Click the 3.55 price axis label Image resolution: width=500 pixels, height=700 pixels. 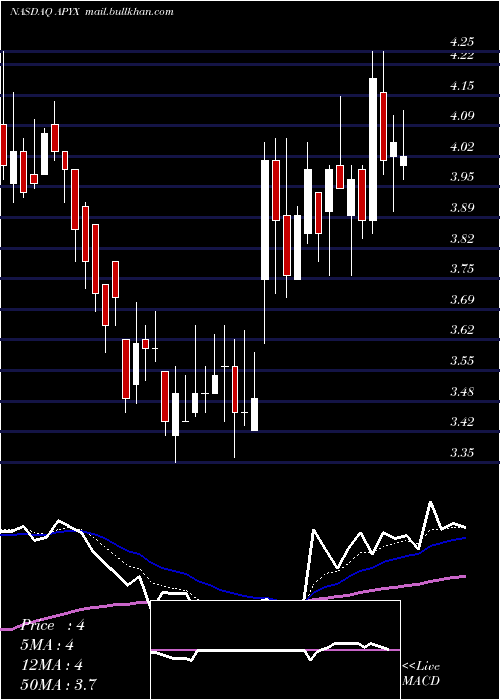point(462,360)
